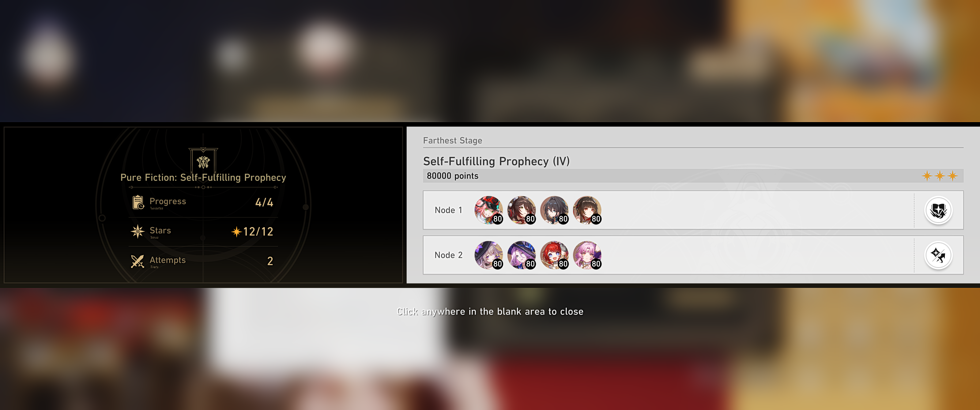Screen dimensions: 980x410
Task: Click the three gold stars rating
Action: pyautogui.click(x=940, y=176)
